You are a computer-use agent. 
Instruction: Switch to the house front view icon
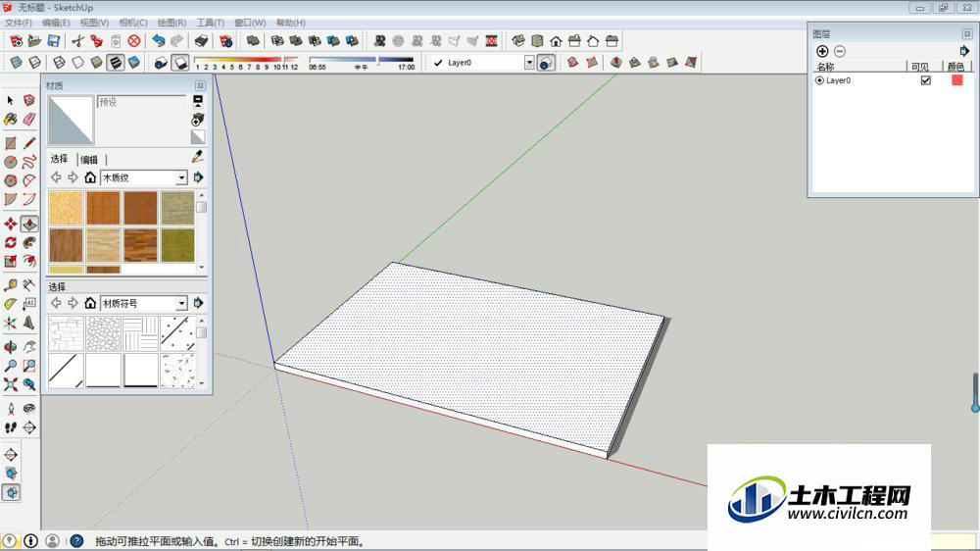556,41
